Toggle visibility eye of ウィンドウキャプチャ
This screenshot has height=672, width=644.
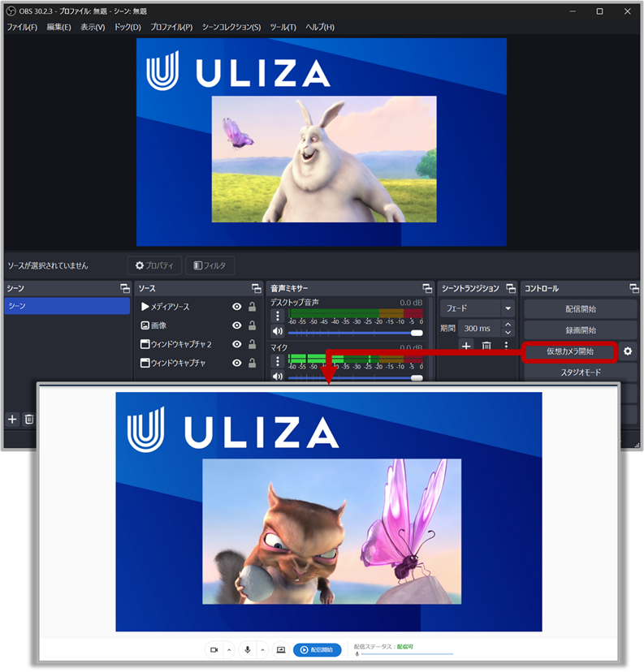(x=236, y=363)
